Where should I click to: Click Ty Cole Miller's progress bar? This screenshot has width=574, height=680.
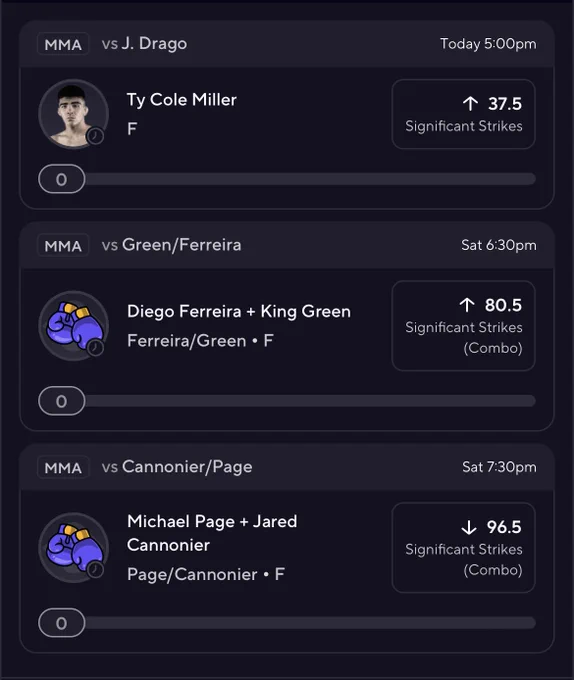pos(287,179)
